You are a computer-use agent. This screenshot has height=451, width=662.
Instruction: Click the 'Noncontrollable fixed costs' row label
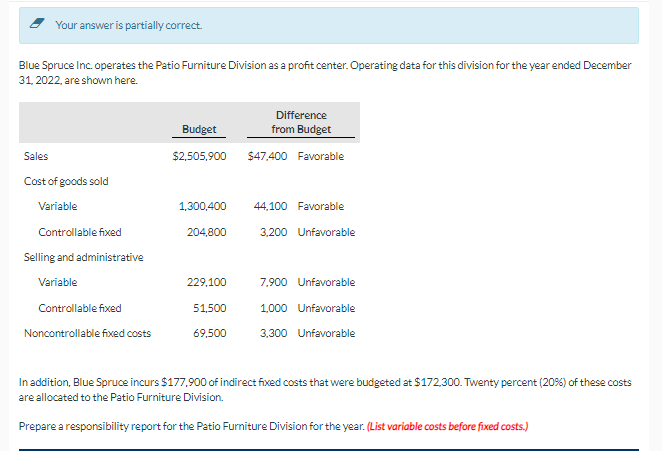(x=87, y=333)
